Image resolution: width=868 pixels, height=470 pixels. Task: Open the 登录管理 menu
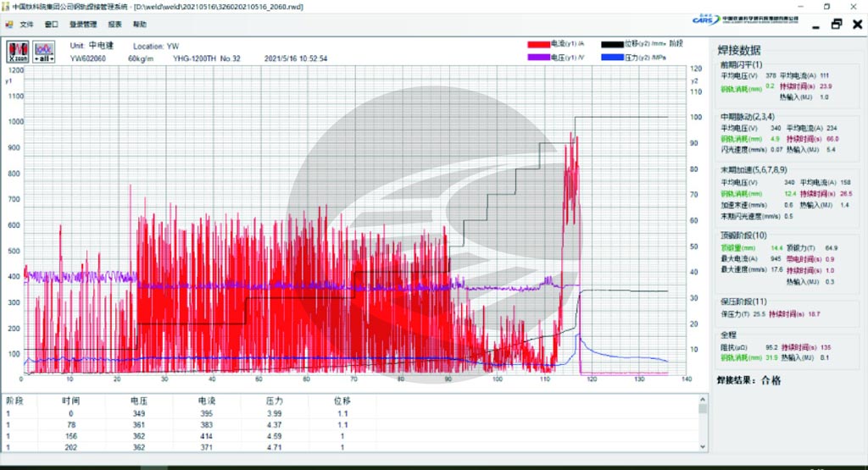[83, 25]
